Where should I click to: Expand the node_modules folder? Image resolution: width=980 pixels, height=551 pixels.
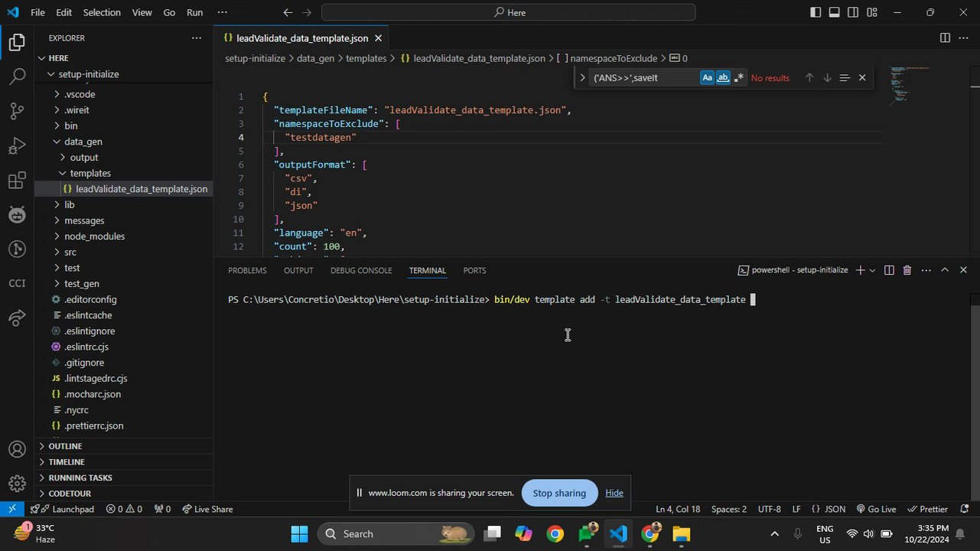pyautogui.click(x=94, y=236)
